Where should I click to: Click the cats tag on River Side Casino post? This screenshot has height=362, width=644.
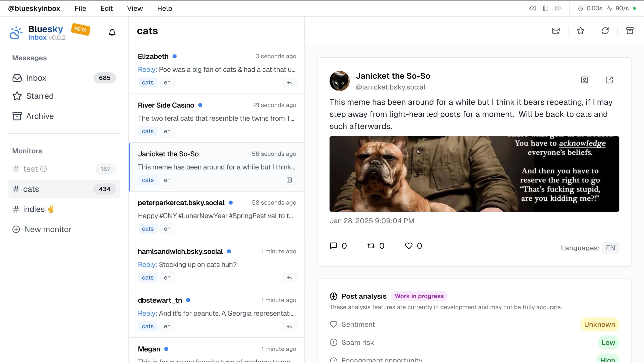click(148, 131)
